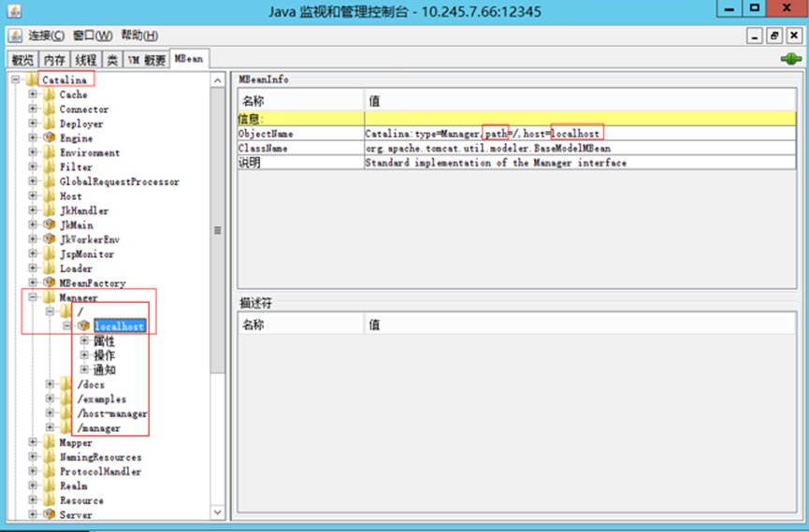Expand the /examples node

click(50, 398)
